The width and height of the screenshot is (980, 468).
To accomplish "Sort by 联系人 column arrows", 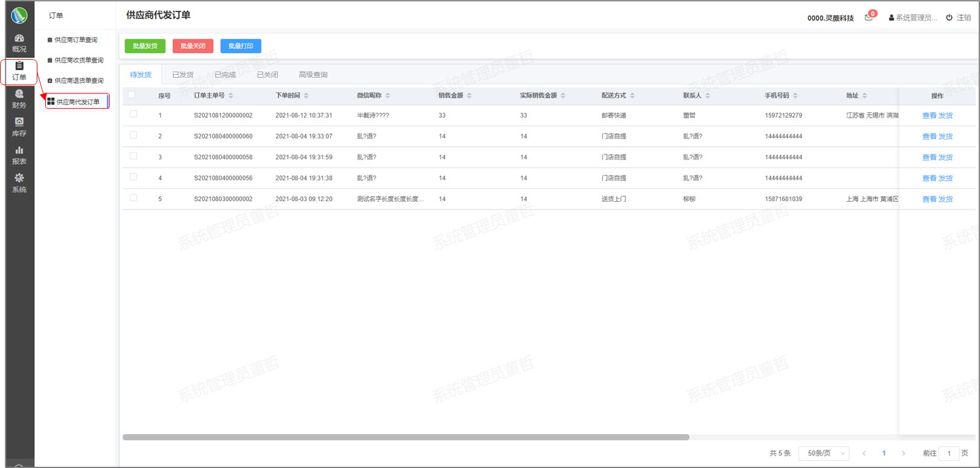I will 707,95.
